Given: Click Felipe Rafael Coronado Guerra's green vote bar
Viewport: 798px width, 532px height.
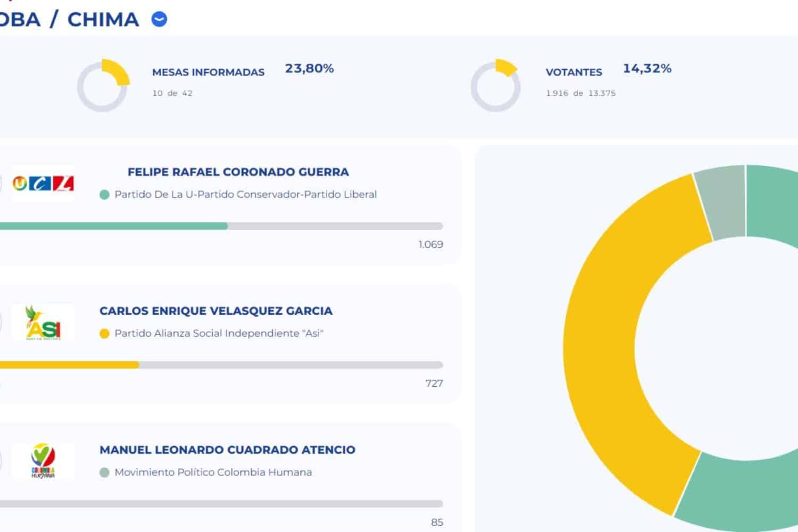Looking at the screenshot, I should point(114,226).
